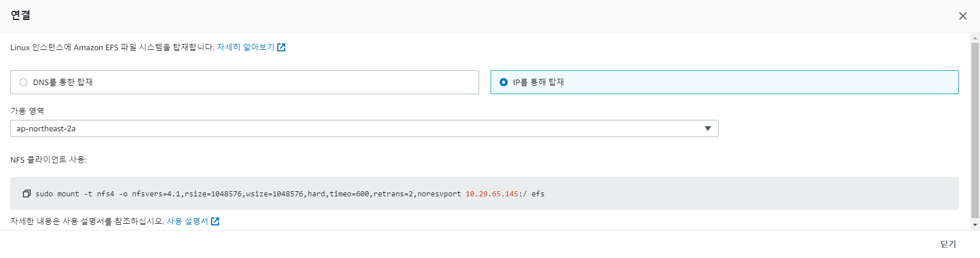Screen dimensions: 980x258
Task: Click the 닫기 button
Action: [948, 244]
